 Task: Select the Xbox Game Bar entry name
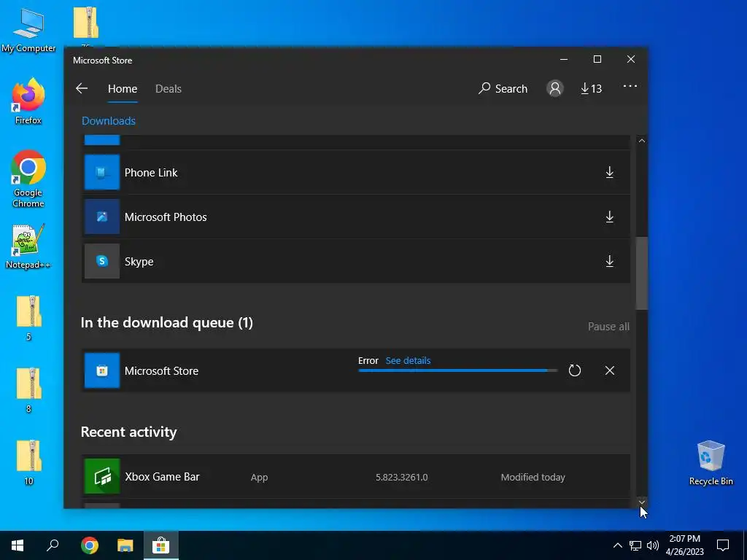pyautogui.click(x=162, y=477)
